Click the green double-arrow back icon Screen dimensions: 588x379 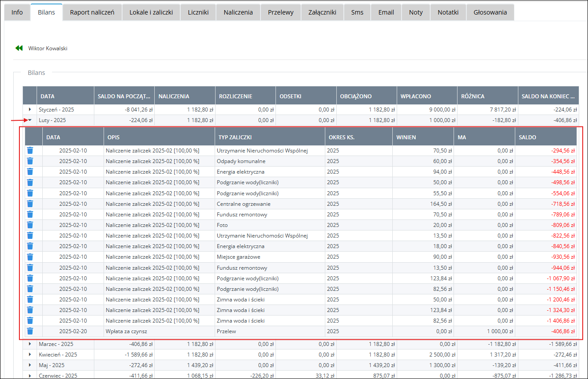[x=19, y=48]
